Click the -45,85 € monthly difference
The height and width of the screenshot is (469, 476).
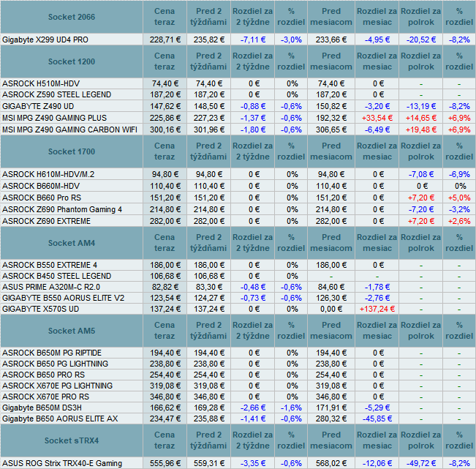pyautogui.click(x=377, y=419)
